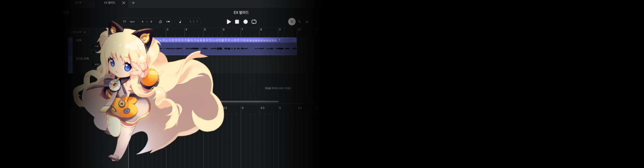
Task: Select the pointer arrow tool
Action: (292, 22)
